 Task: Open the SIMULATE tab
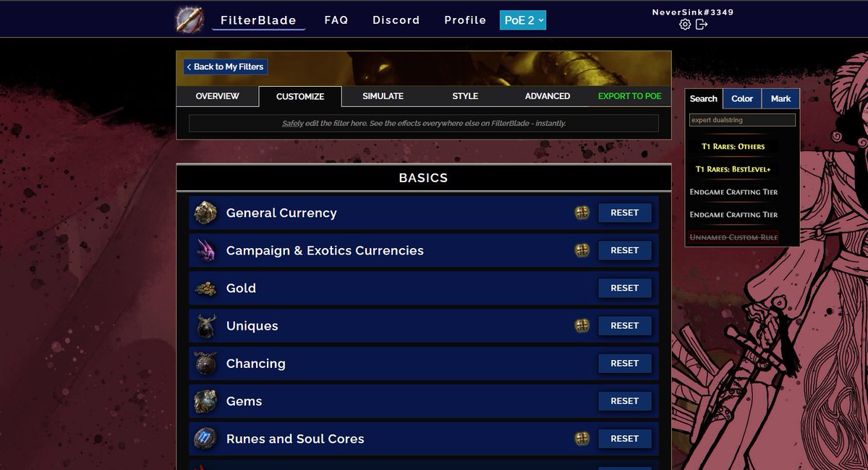383,96
